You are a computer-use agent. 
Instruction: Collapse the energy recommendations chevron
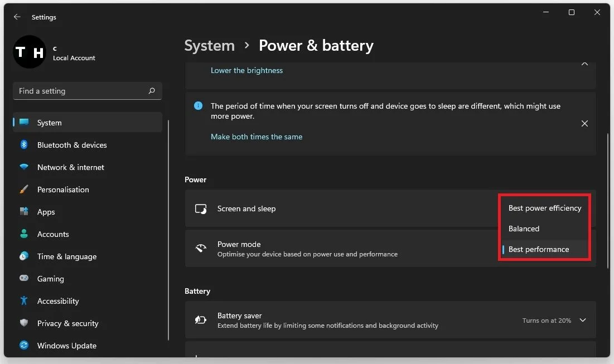584,64
